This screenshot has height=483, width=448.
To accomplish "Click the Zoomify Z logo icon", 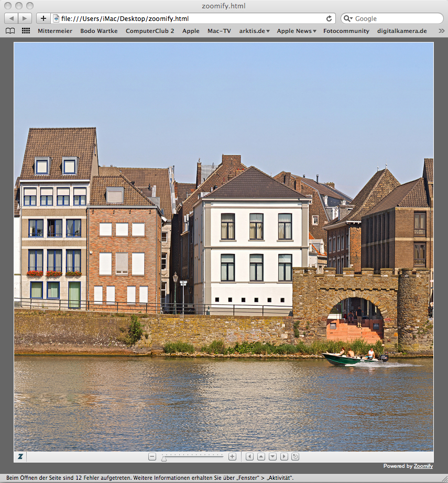I will pyautogui.click(x=20, y=457).
